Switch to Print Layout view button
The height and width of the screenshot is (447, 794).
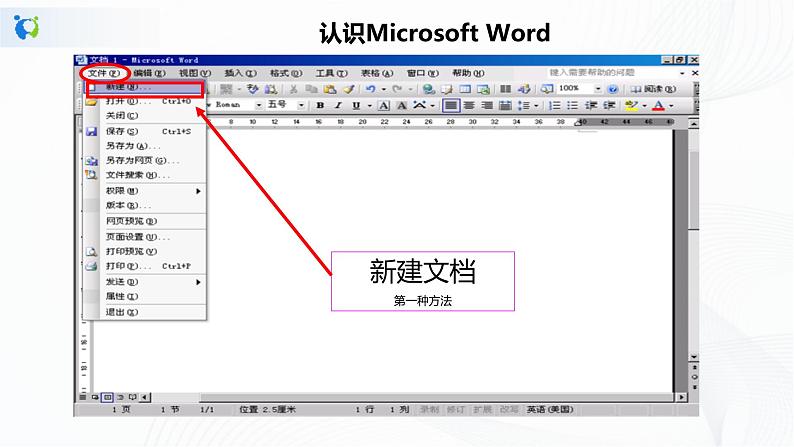click(x=107, y=397)
